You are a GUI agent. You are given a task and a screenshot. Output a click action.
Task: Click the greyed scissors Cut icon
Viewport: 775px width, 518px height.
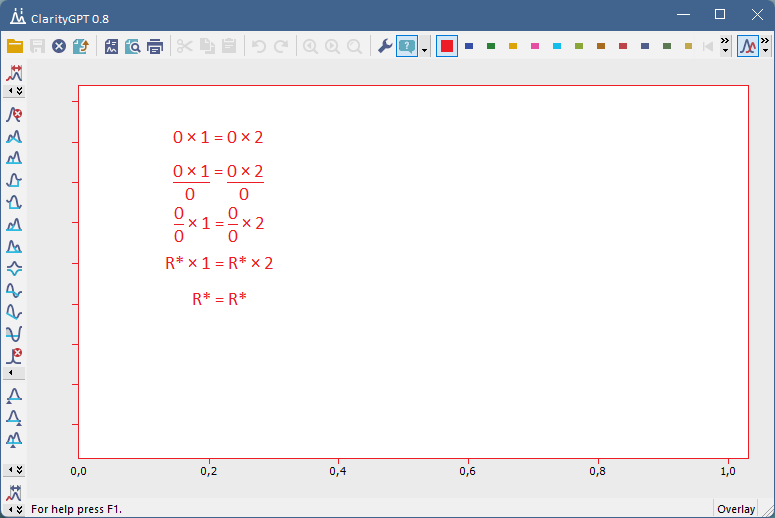[x=184, y=46]
